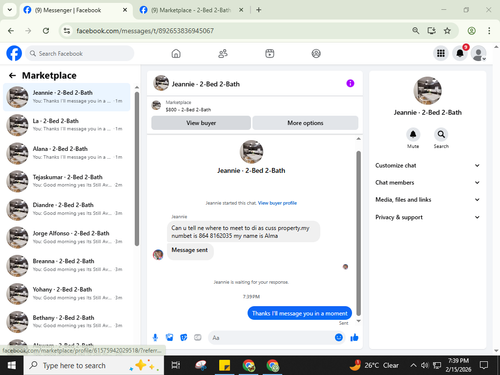Open the account profile avatar menu
The width and height of the screenshot is (500, 375).
point(479,53)
